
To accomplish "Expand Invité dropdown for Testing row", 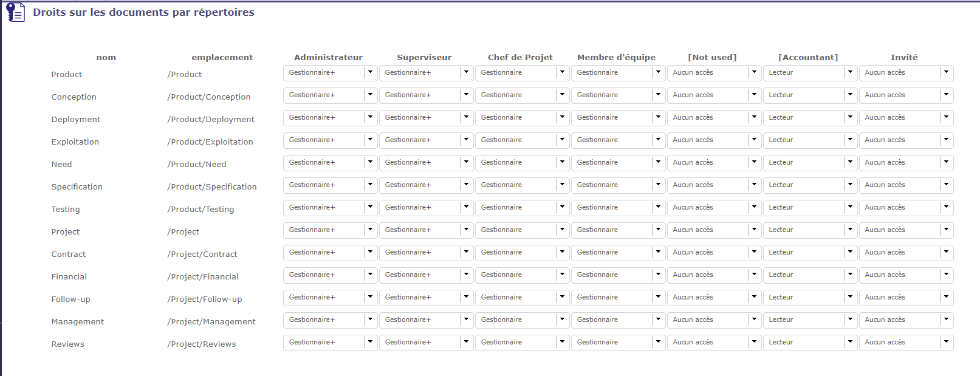I will pyautogui.click(x=906, y=208).
